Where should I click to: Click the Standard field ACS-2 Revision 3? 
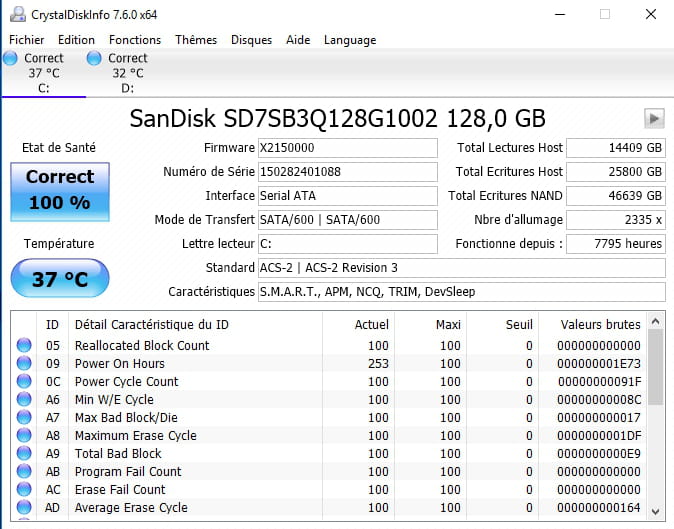click(462, 268)
